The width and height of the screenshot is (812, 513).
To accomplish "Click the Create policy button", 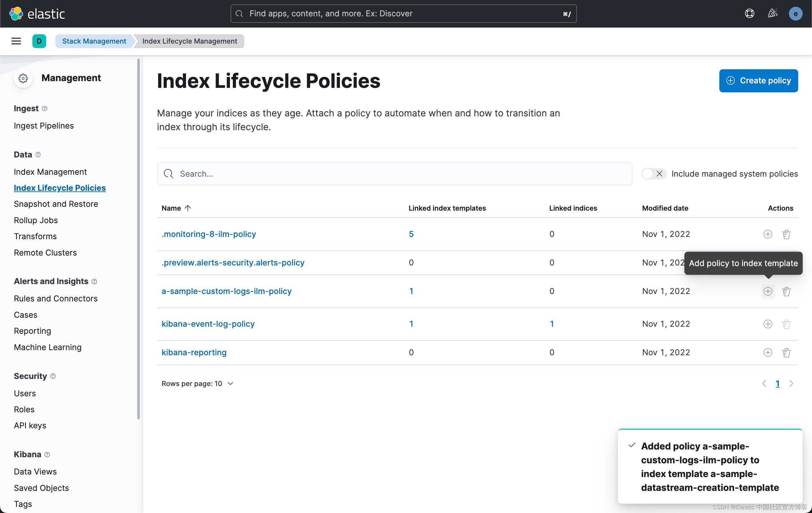I will 758,80.
